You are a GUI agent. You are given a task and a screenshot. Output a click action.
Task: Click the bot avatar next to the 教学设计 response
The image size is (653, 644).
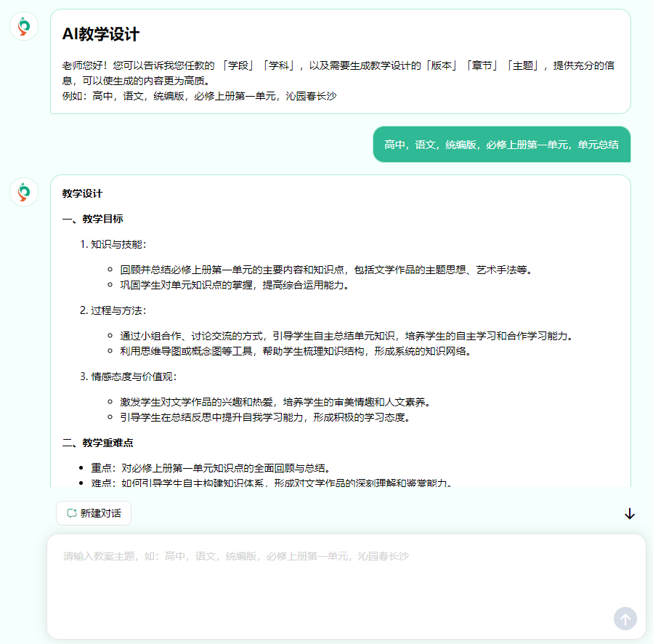tap(24, 192)
